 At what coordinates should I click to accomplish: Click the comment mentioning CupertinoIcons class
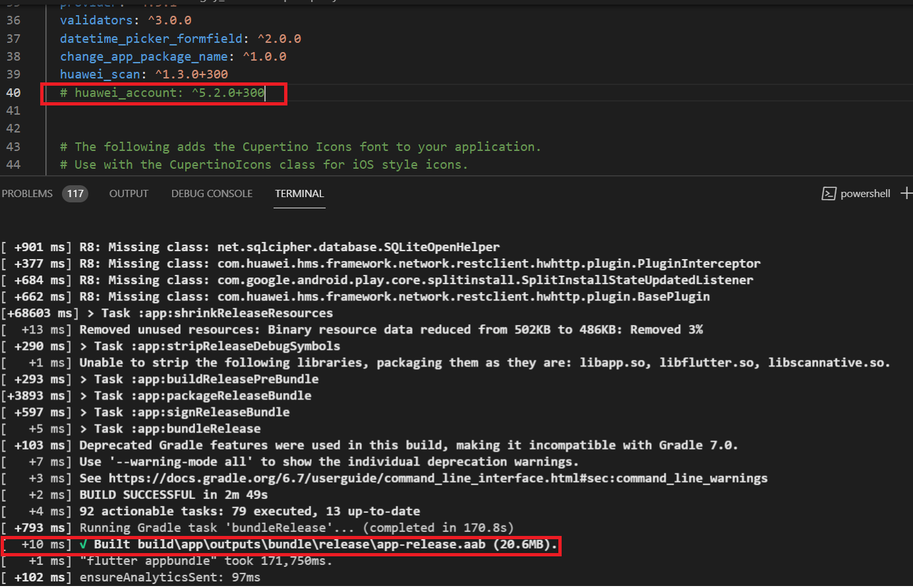pos(264,164)
